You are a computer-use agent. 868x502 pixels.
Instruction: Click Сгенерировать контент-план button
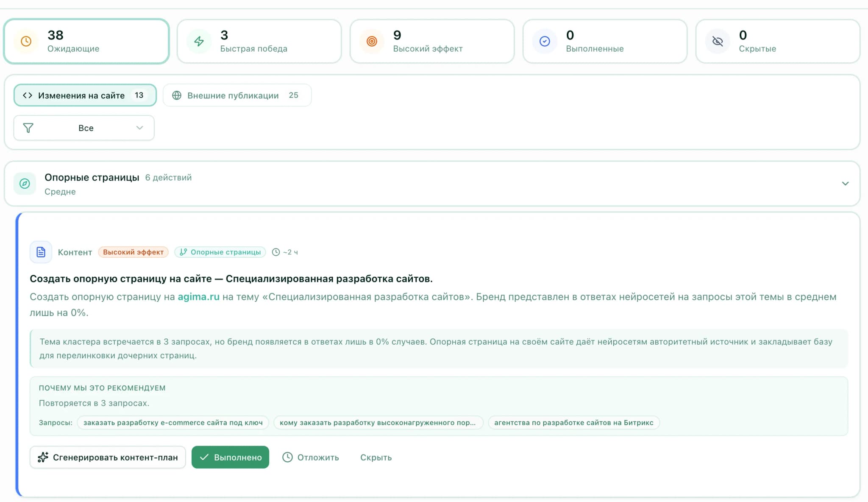[x=108, y=457]
